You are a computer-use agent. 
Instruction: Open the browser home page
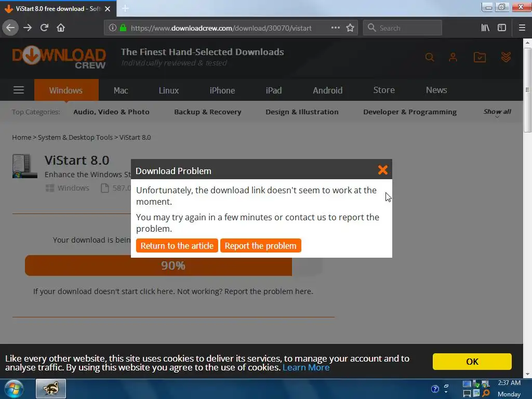(x=61, y=28)
